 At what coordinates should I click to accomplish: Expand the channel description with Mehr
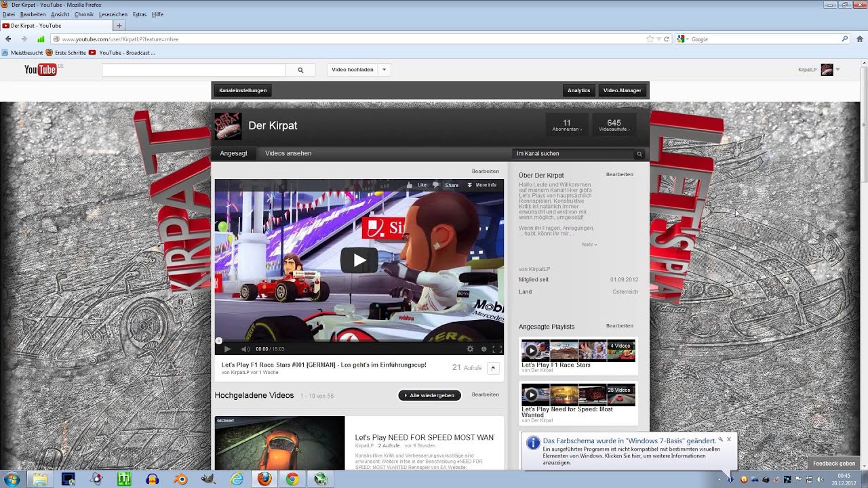point(589,245)
